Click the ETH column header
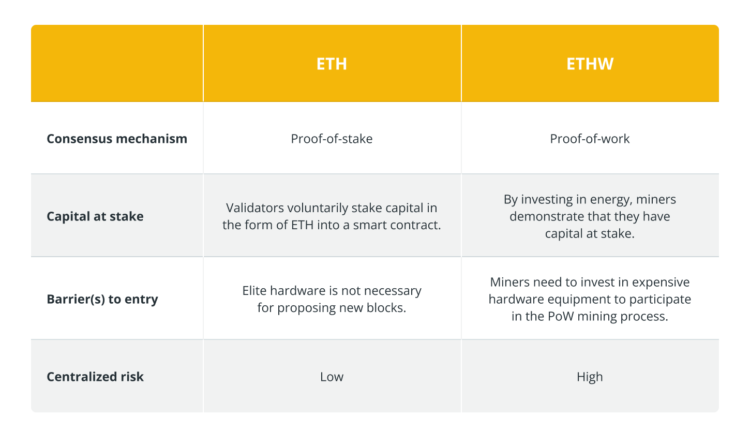 pos(331,64)
